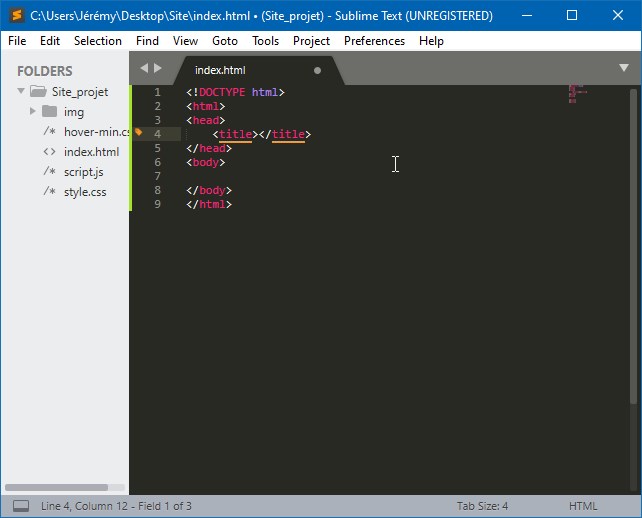
Task: Open hover-min.css from sidebar
Action: [x=97, y=131]
